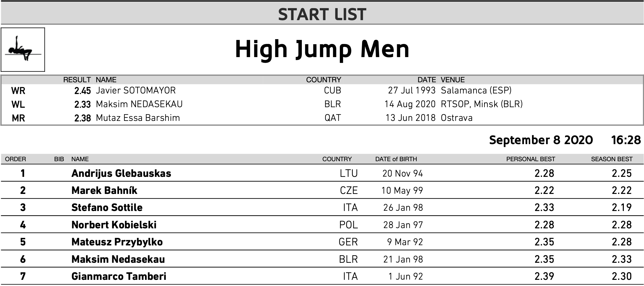The image size is (644, 286).
Task: Click the High Jump Men title
Action: pyautogui.click(x=322, y=50)
